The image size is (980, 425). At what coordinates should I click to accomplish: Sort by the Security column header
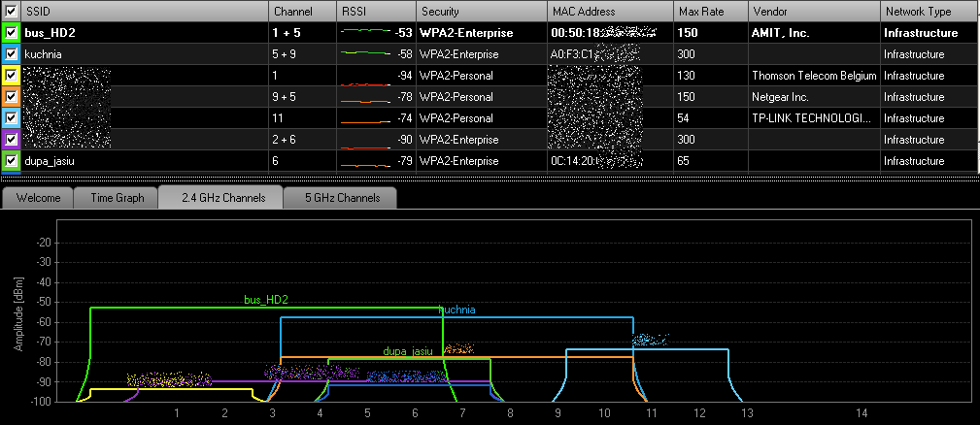(480, 11)
